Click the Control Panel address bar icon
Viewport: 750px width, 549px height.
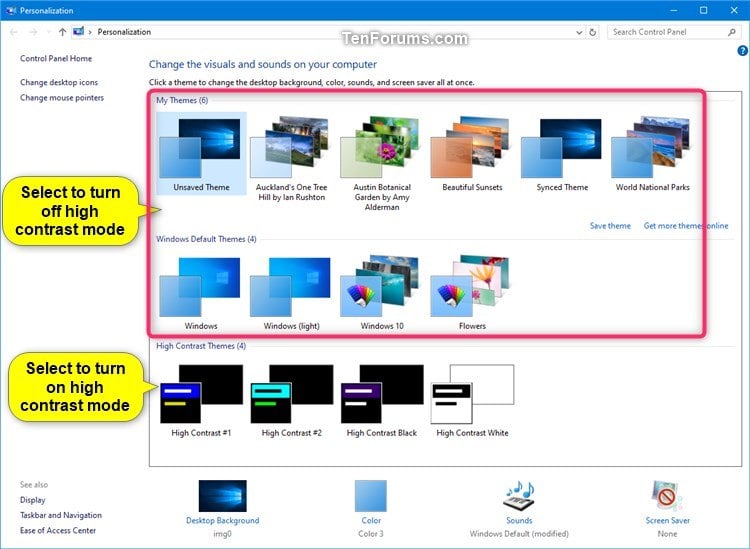(x=78, y=32)
